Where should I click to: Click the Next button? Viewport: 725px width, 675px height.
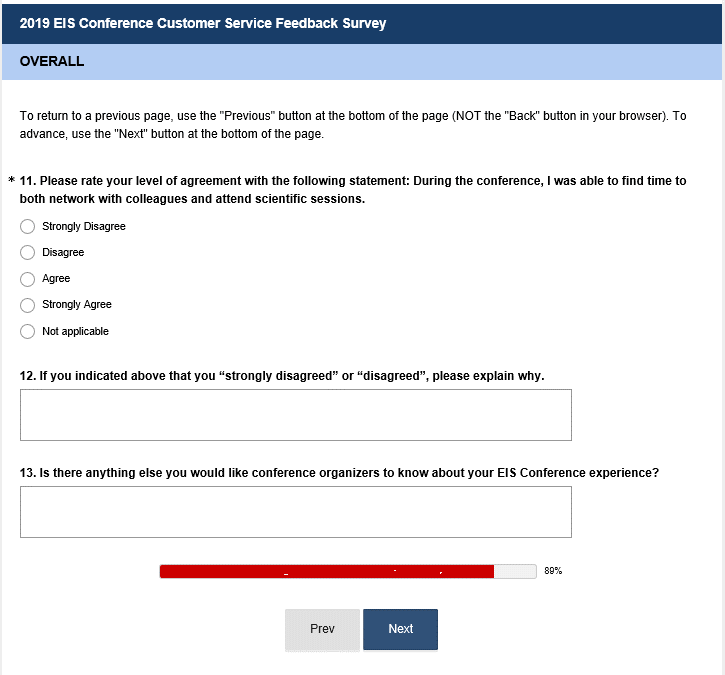400,629
